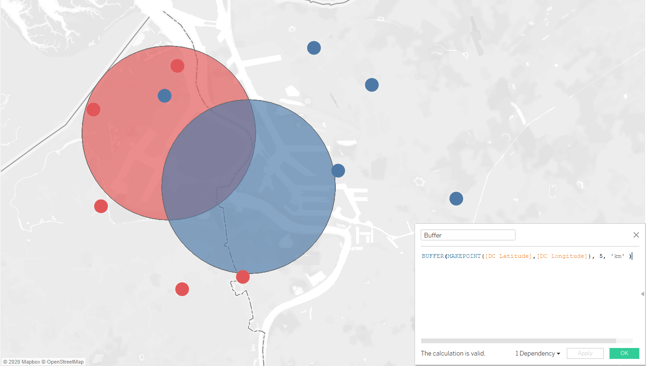Screen dimensions: 646x366
Task: Click the MAKEPOINT function in formula
Action: point(464,256)
